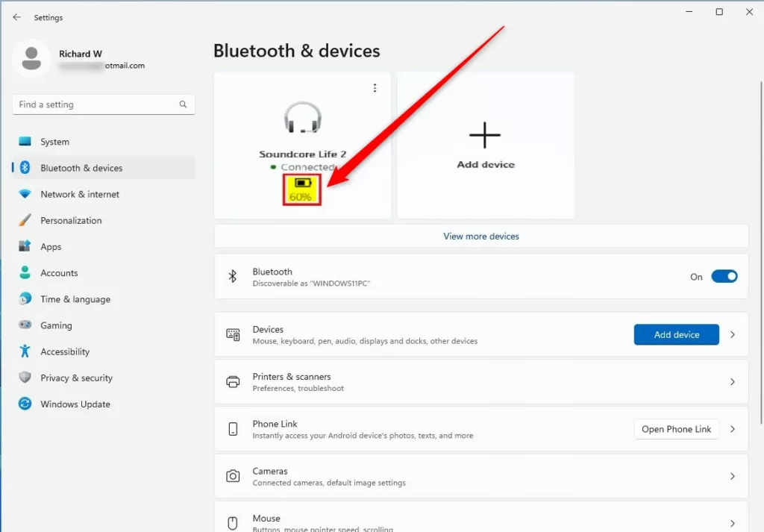Viewport: 764px width, 532px height.
Task: Click the Personalization paintbrush icon
Action: (25, 219)
